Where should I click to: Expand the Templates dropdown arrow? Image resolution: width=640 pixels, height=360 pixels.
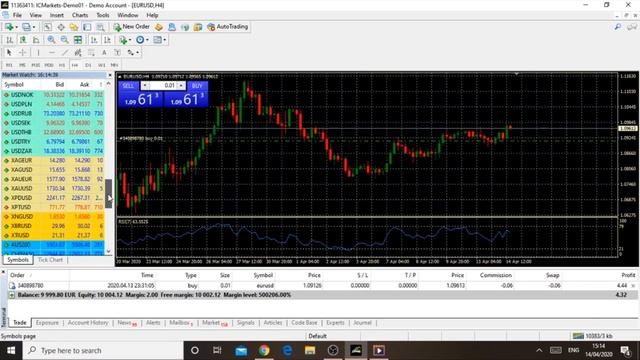[165, 40]
